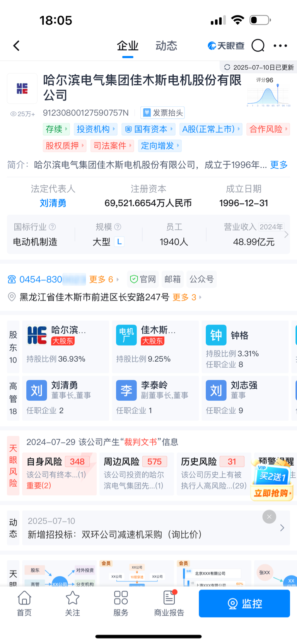Open the 定向增发 tag

click(160, 146)
